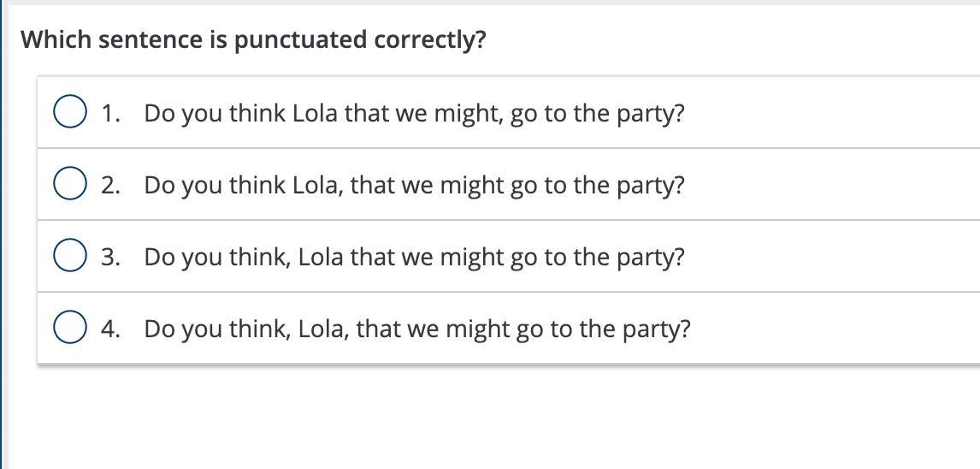Click the word "punctuated" in the question
This screenshot has width=980, height=469.
(x=299, y=40)
